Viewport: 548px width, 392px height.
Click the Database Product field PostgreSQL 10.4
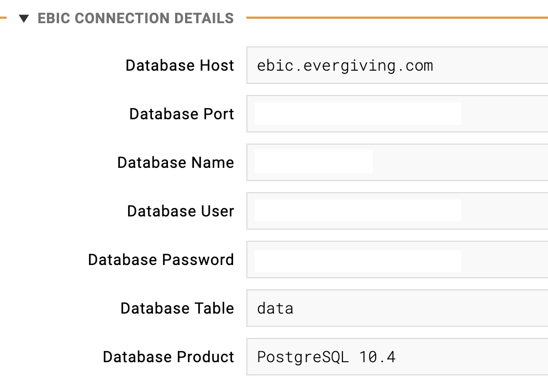[397, 357]
